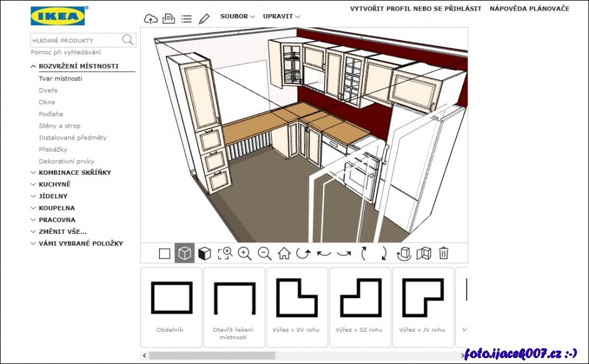The height and width of the screenshot is (364, 589).
Task: Delete selection with the trash icon
Action: (x=444, y=253)
